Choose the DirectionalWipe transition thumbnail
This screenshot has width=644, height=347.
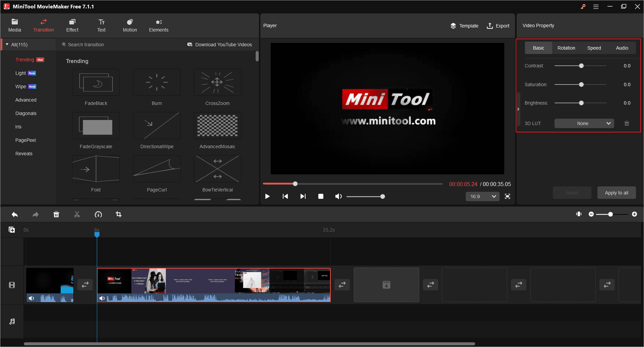point(157,126)
